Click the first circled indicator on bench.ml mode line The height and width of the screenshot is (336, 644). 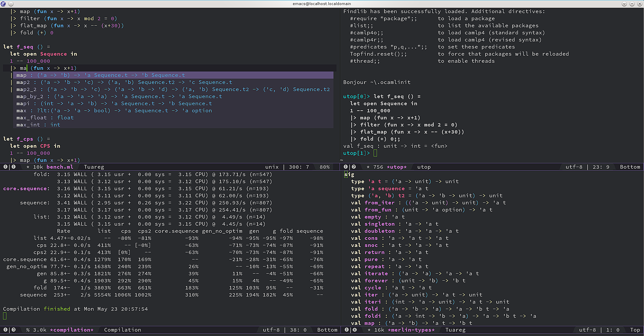click(5, 167)
